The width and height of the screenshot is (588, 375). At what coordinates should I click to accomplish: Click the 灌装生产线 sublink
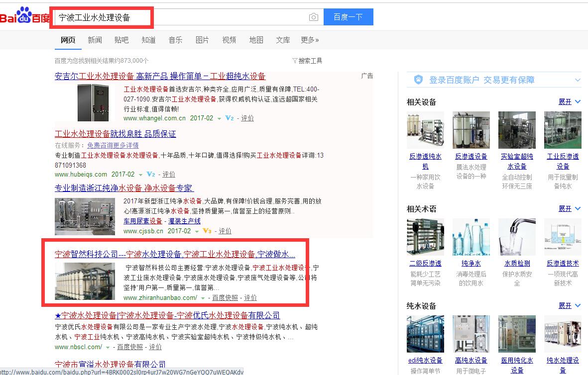(185, 221)
